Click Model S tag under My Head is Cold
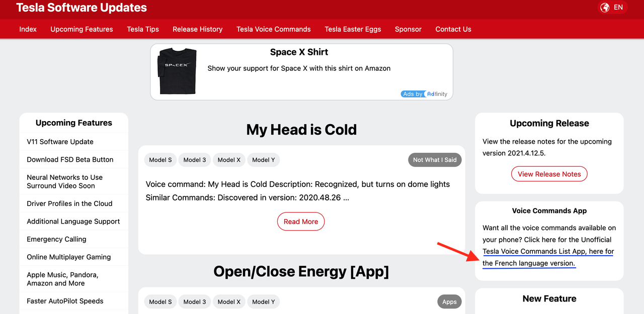This screenshot has width=644, height=314. (160, 160)
